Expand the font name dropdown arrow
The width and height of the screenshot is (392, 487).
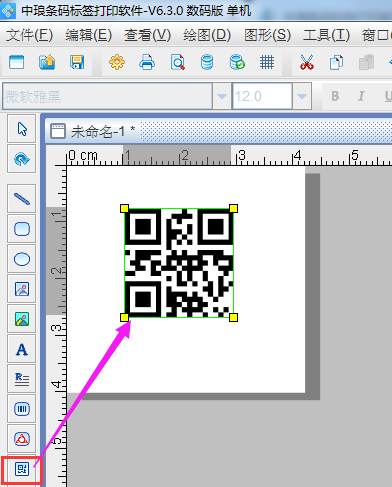pos(222,96)
